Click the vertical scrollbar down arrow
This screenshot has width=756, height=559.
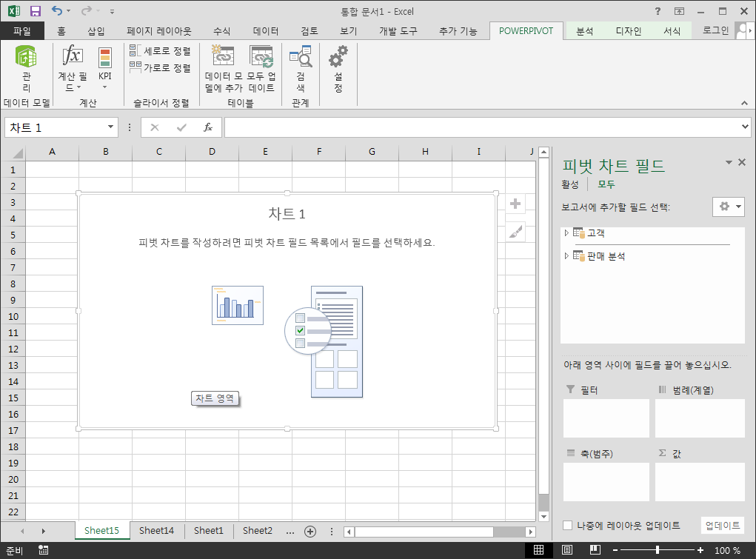(543, 517)
